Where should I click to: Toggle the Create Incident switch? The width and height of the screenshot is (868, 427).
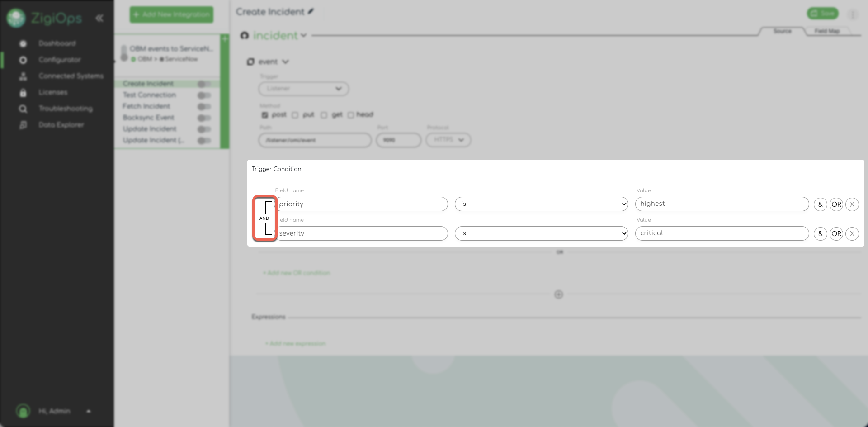(204, 84)
